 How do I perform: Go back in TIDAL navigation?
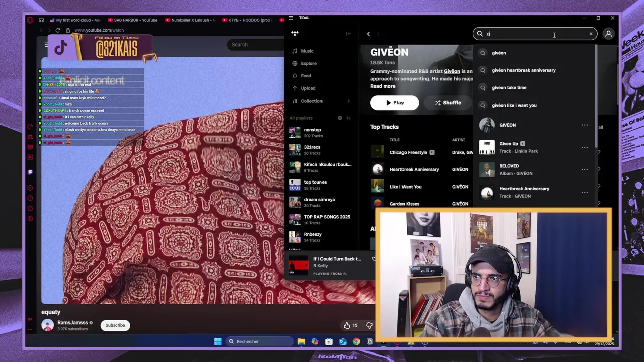pyautogui.click(x=368, y=34)
